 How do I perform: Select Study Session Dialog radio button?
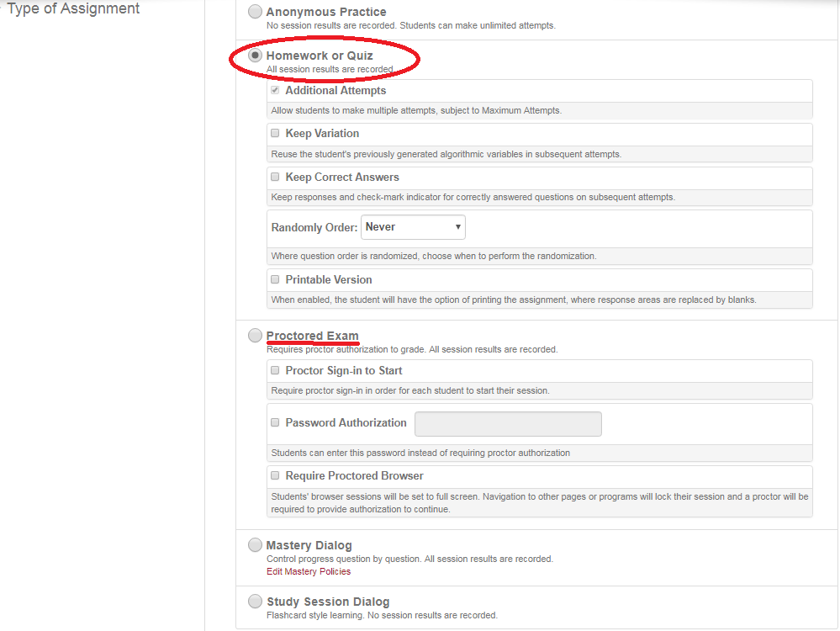pyautogui.click(x=255, y=602)
